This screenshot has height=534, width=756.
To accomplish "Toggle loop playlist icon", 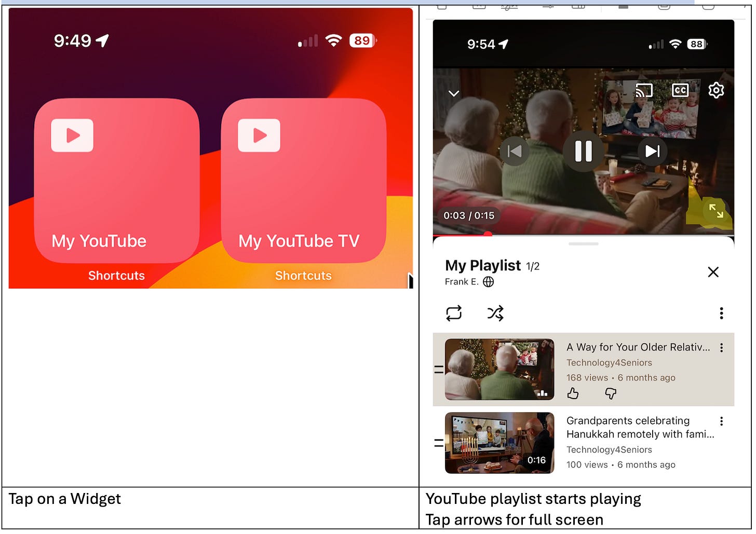I will pos(454,313).
